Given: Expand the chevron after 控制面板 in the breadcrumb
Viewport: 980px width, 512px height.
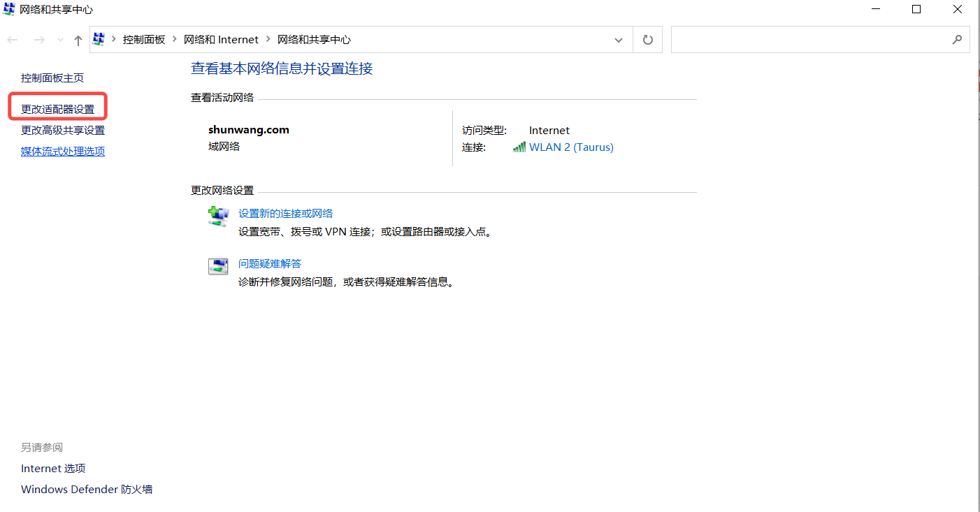Looking at the screenshot, I should (175, 40).
